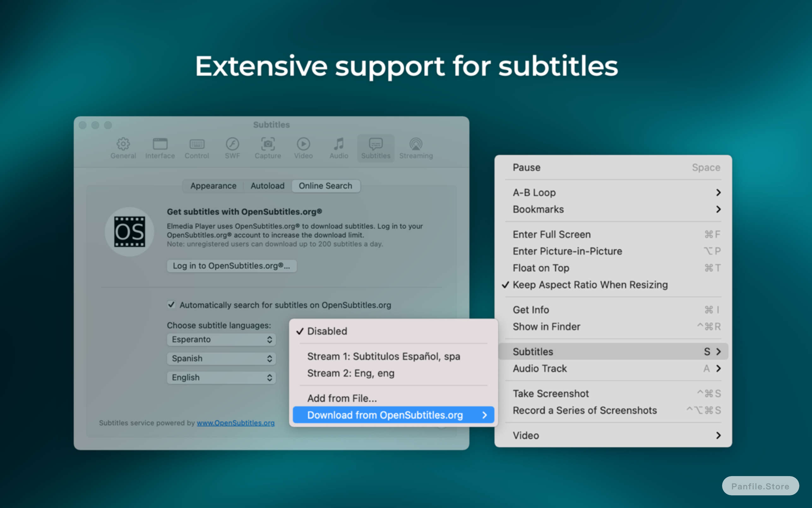Click the Panfile.Store badge
The height and width of the screenshot is (508, 812).
(760, 486)
